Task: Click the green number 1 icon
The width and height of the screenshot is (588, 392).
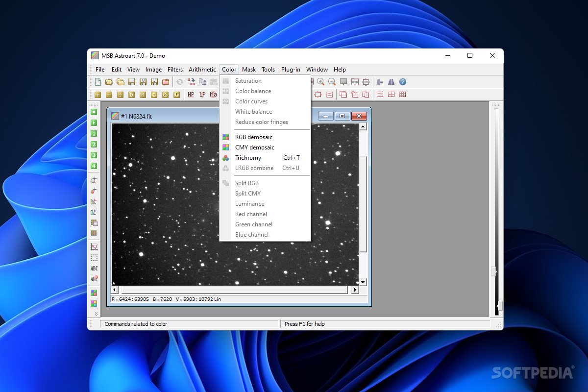Action: [94, 133]
